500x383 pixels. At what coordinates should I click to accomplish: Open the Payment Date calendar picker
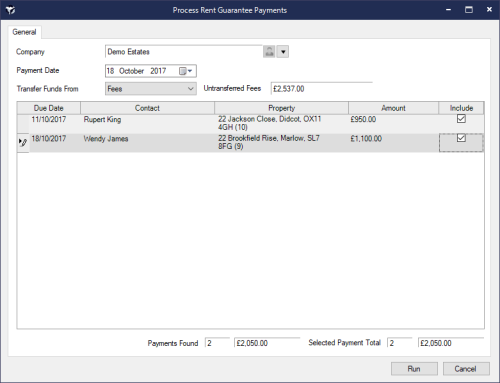tap(186, 71)
